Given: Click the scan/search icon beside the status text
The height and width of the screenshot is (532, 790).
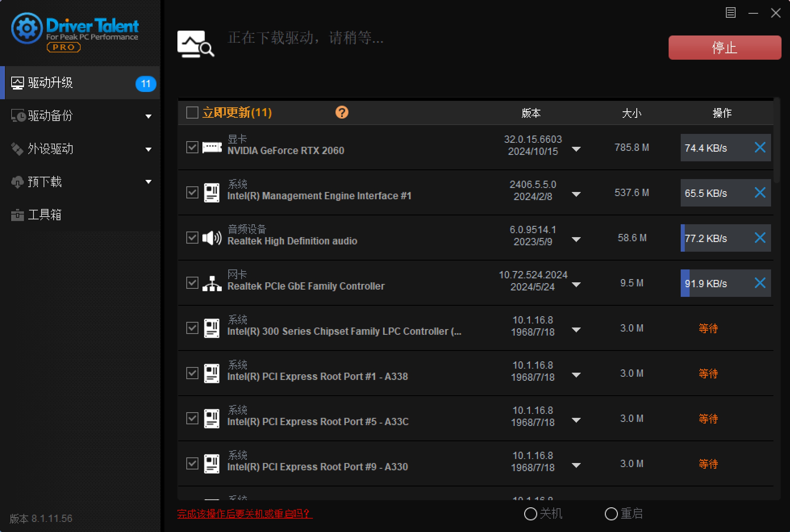Looking at the screenshot, I should tap(195, 44).
